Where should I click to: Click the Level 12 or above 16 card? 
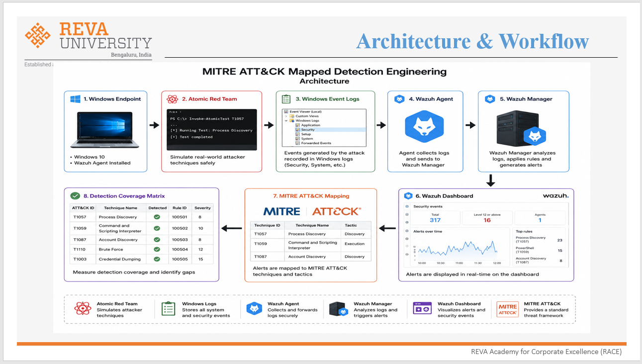point(487,218)
